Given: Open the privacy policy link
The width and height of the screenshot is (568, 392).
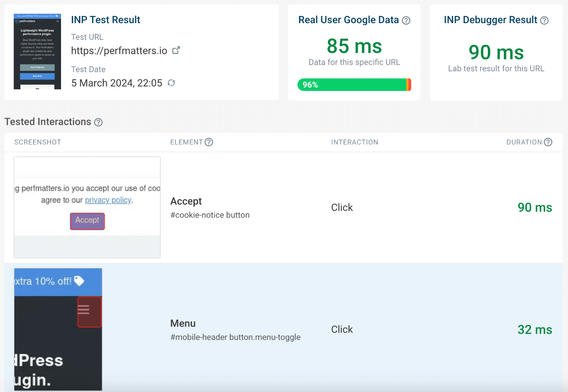Looking at the screenshot, I should [x=108, y=200].
